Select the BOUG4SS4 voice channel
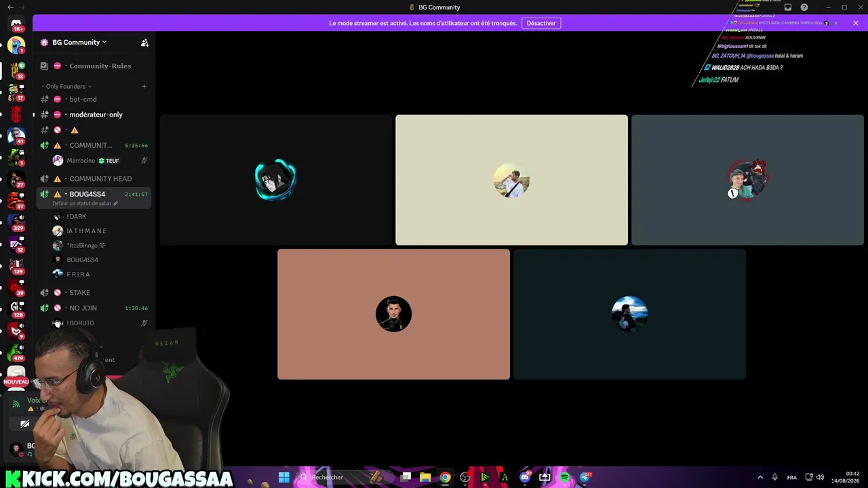Image resolution: width=868 pixels, height=488 pixels. (x=94, y=195)
